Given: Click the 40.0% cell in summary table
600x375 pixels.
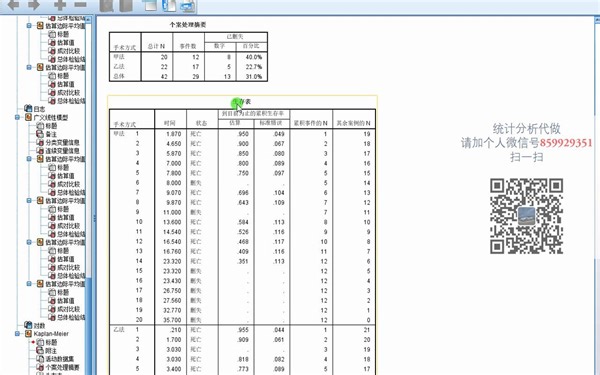Looking at the screenshot, I should click(x=254, y=57).
